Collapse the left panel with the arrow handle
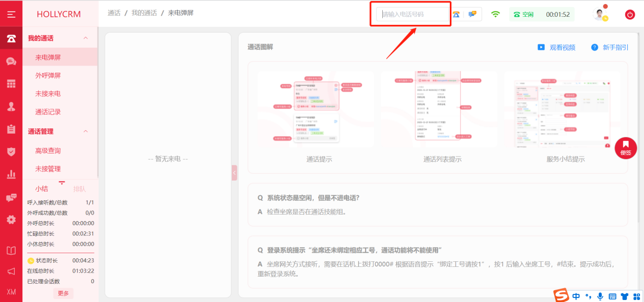This screenshot has height=302, width=644. point(234,173)
